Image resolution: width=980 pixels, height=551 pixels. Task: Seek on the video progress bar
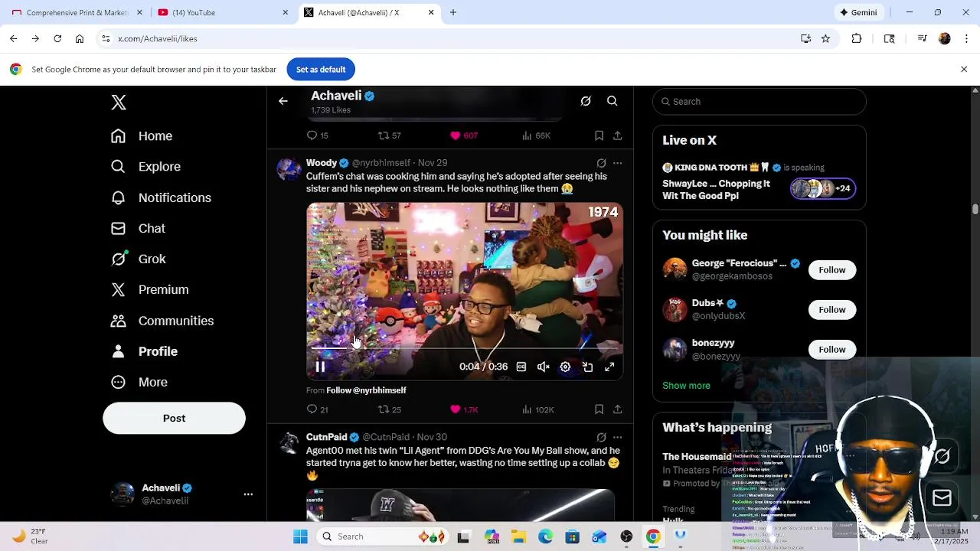tap(465, 348)
